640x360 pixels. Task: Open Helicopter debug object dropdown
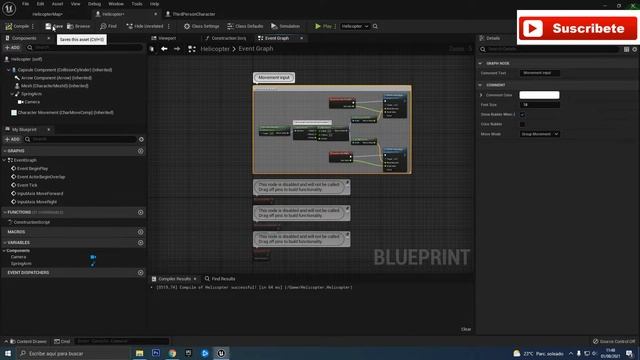(x=355, y=26)
